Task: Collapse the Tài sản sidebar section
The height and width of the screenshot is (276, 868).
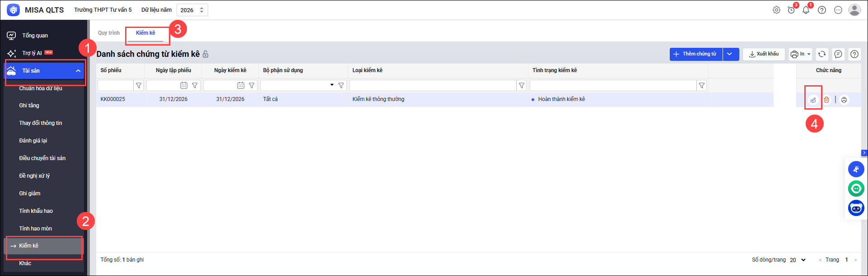Action: (x=78, y=71)
